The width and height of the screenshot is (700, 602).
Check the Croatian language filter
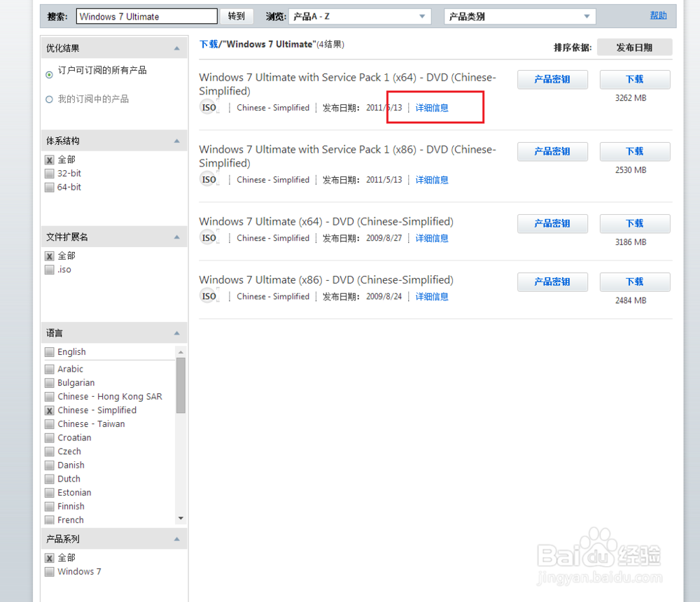pos(50,437)
